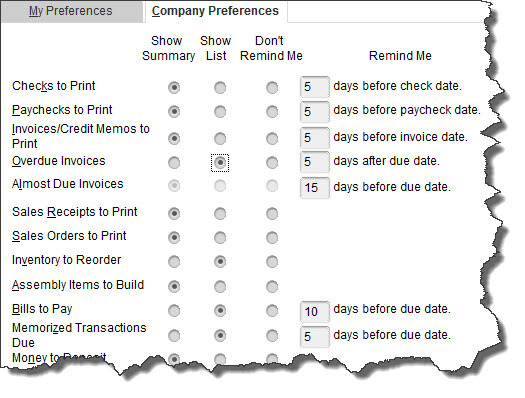Click the Almost Due Invoices 15 days field
Viewport: 525px width, 398px height.
pos(315,187)
